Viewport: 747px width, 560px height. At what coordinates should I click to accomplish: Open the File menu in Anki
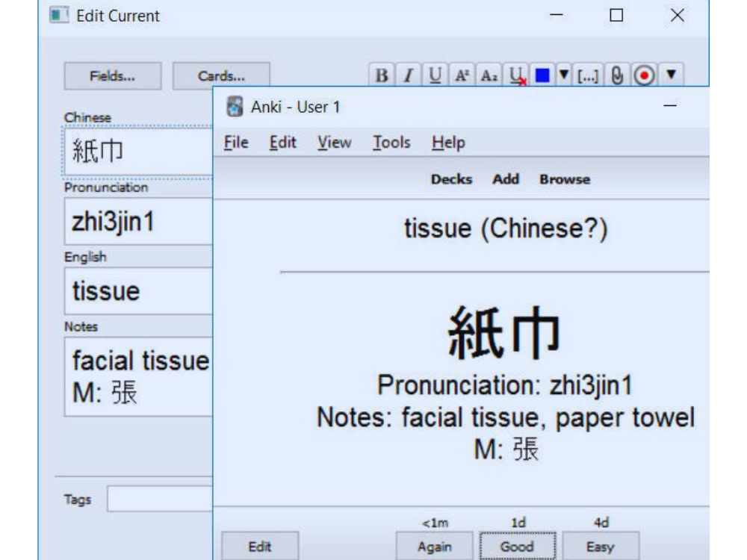[x=236, y=143]
